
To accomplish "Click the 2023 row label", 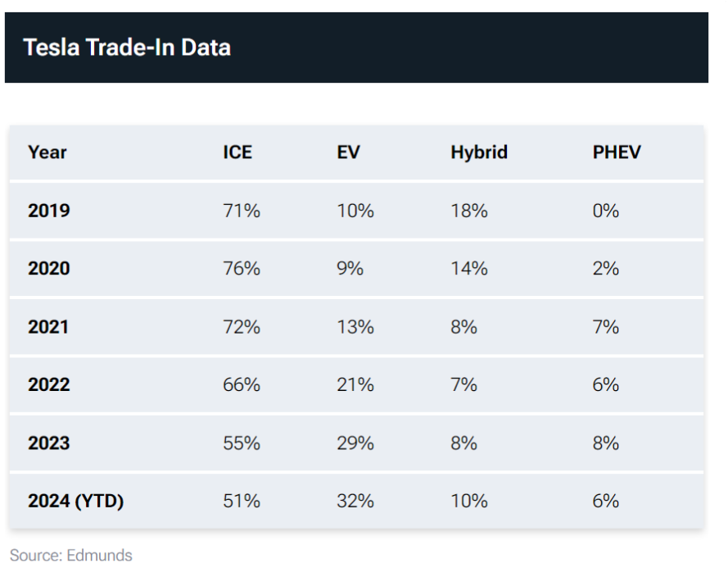I will (49, 443).
